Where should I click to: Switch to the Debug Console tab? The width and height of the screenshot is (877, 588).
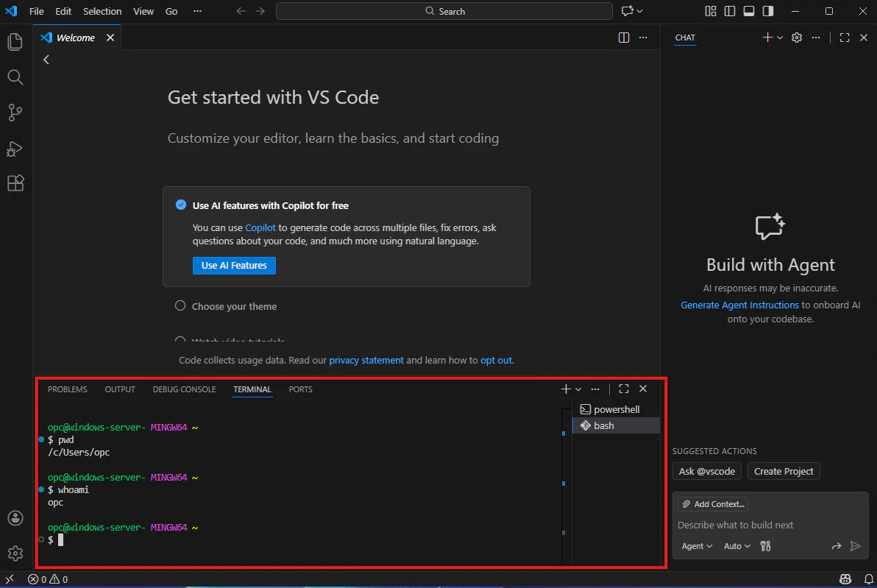pos(184,389)
